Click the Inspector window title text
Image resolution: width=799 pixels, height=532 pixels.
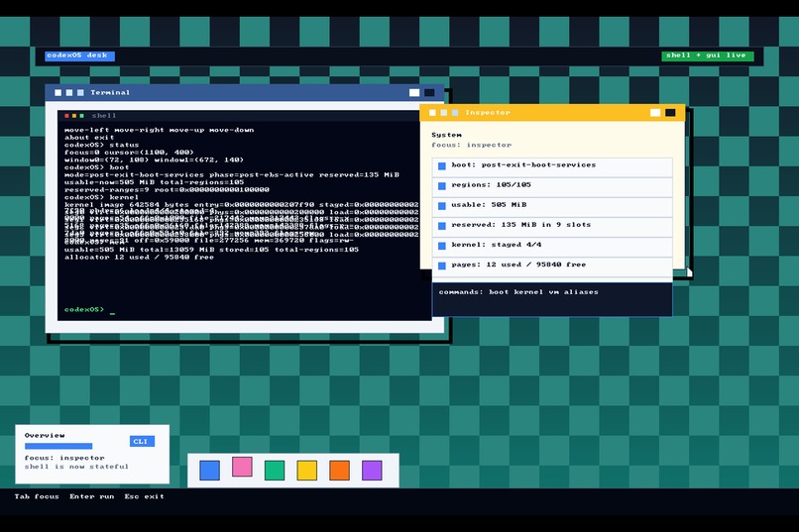[x=488, y=113]
